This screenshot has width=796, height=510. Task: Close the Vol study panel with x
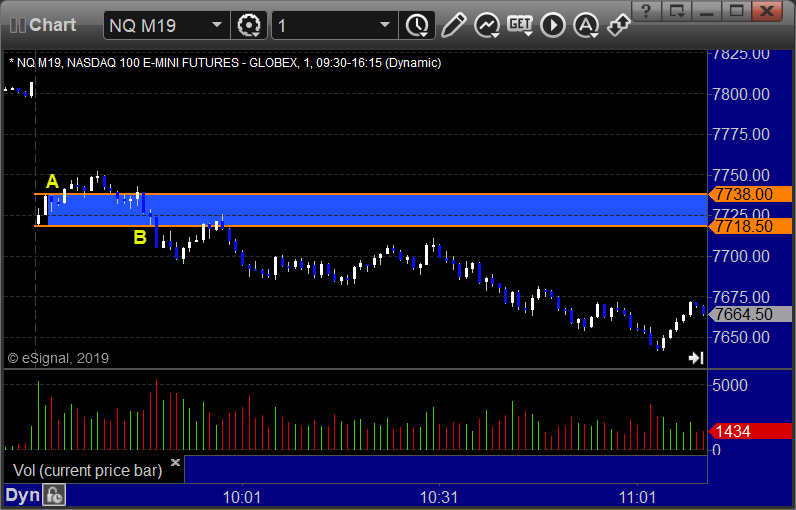[175, 462]
